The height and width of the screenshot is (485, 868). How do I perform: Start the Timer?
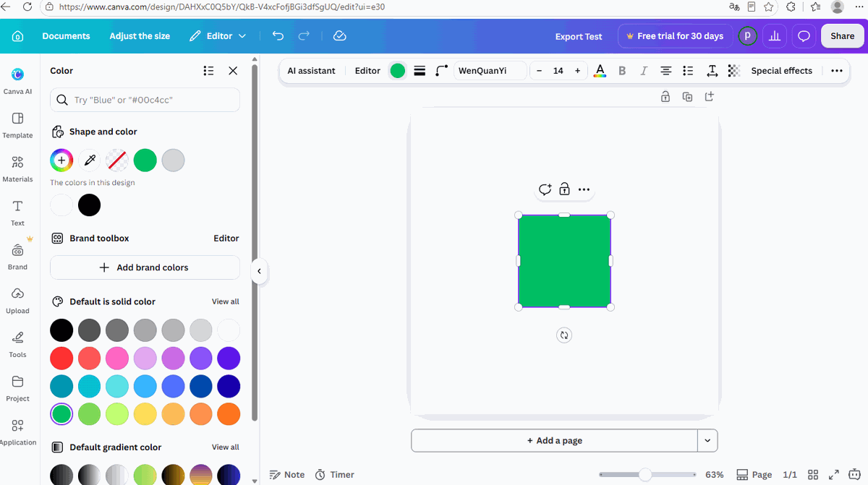pyautogui.click(x=335, y=475)
